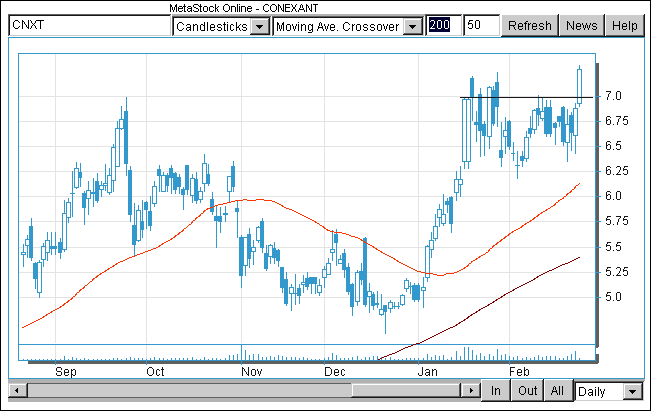Click the scrollbar left arrow
Image resolution: width=651 pixels, height=411 pixels.
coord(17,390)
